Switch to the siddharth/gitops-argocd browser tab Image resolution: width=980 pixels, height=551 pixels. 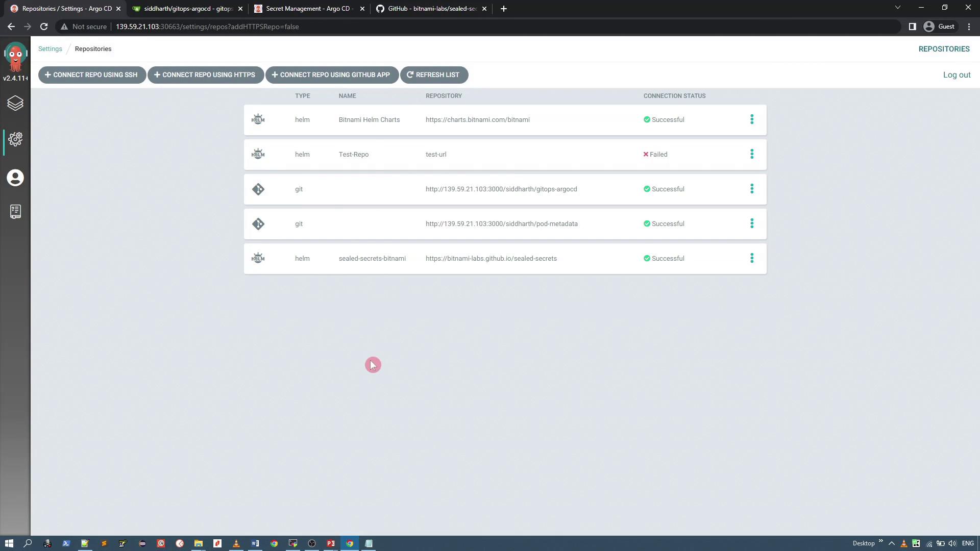(x=187, y=9)
